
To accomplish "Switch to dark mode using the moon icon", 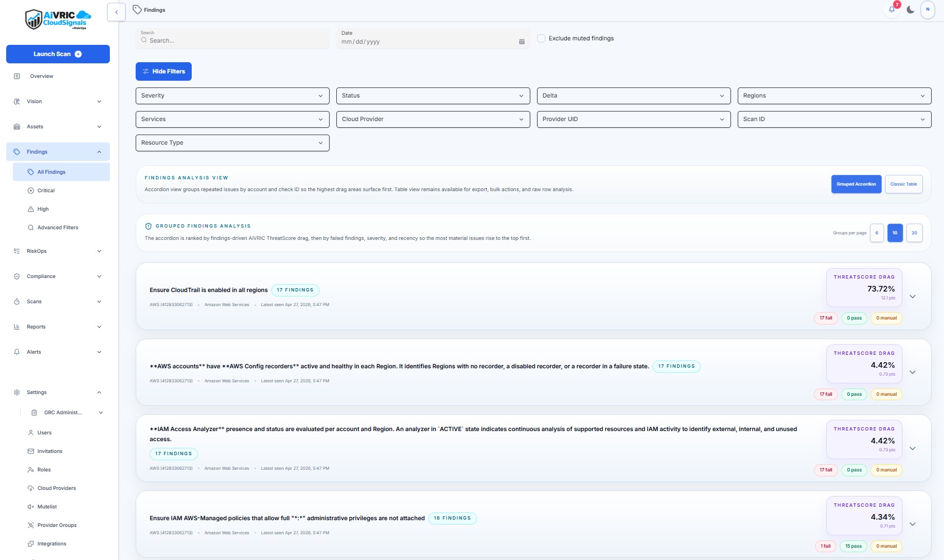I will pyautogui.click(x=910, y=10).
